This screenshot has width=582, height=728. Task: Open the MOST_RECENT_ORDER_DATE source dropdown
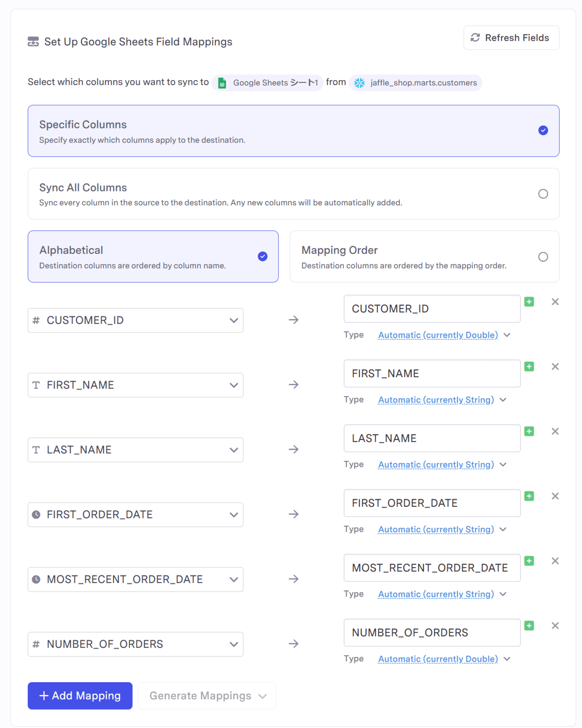135,579
